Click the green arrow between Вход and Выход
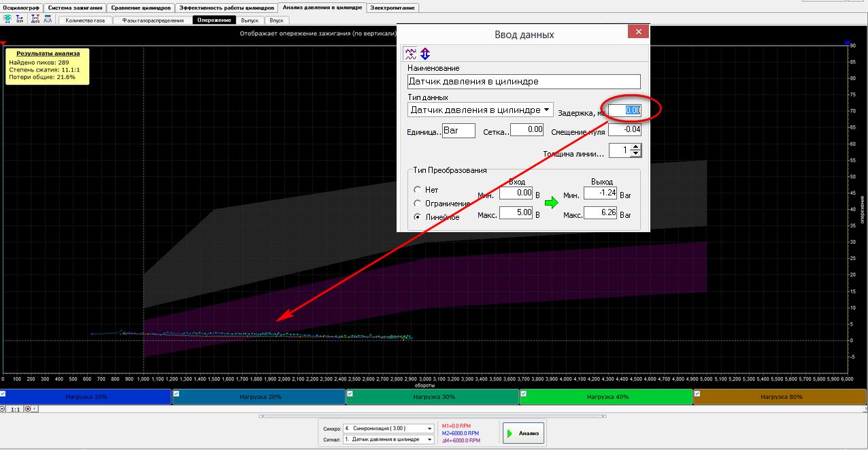Screen dimensions: 868x450 click(552, 202)
